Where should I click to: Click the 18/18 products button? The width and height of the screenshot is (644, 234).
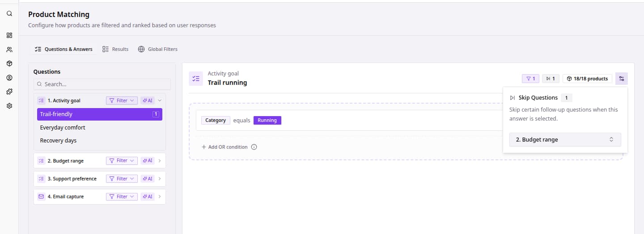click(x=587, y=79)
